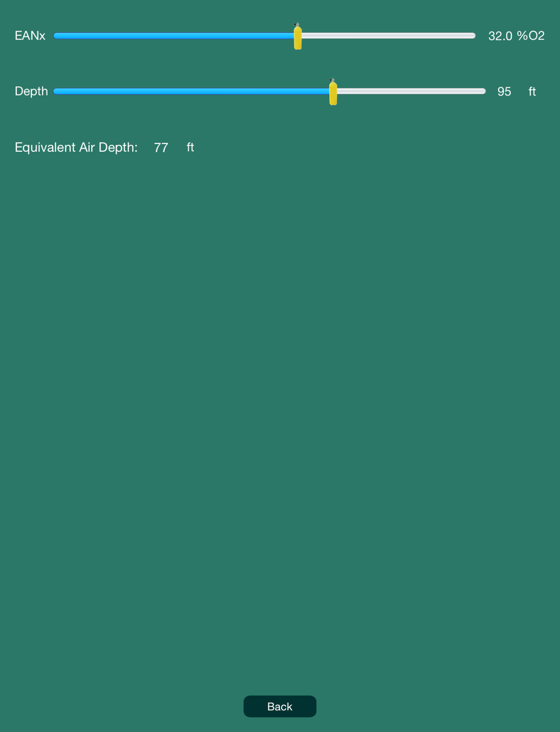Click the blue filled portion of EANx slider
560x732 pixels.
click(174, 35)
